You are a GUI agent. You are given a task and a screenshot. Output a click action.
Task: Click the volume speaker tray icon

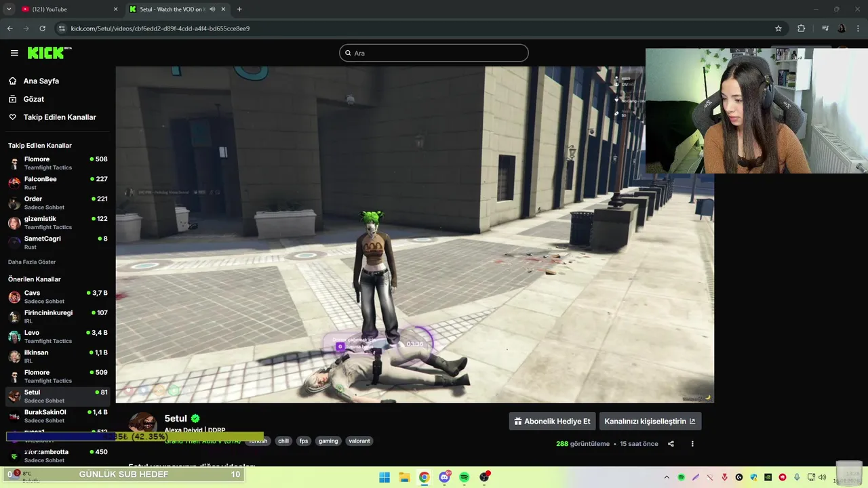tap(823, 477)
